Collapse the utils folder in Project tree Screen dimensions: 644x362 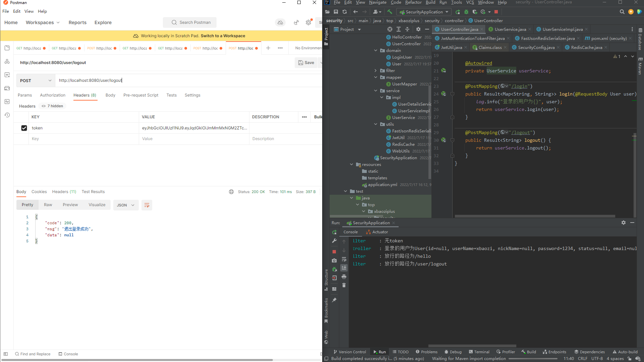tap(376, 124)
